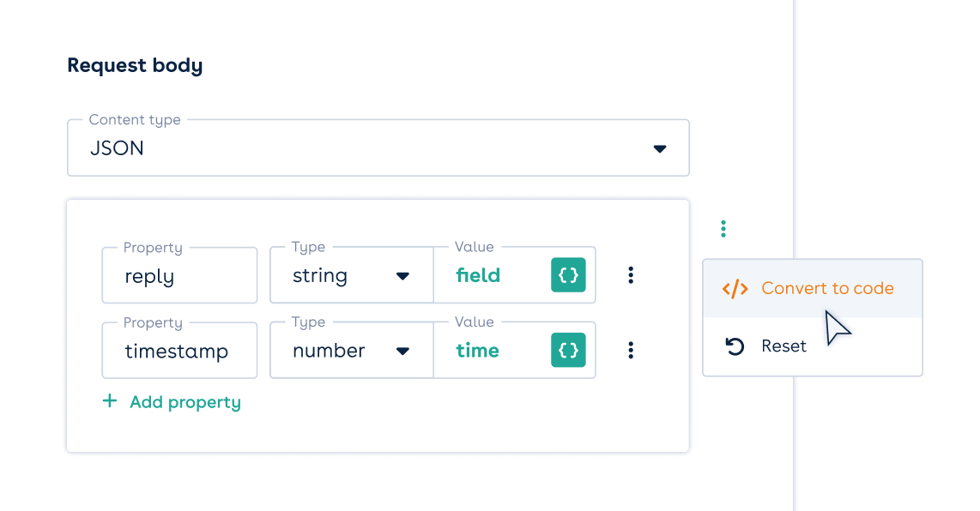980x511 pixels.
Task: Click the undo arrow icon beside Reset
Action: (x=735, y=346)
